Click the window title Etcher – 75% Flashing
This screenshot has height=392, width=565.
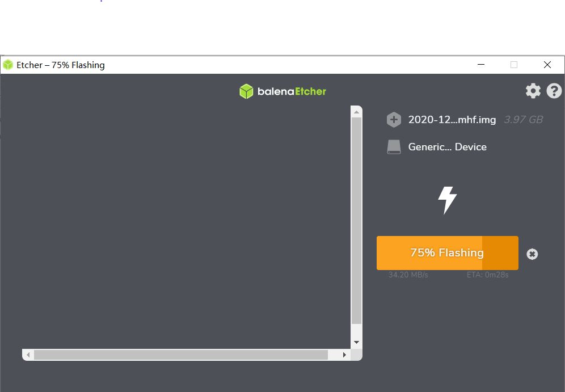coord(61,65)
